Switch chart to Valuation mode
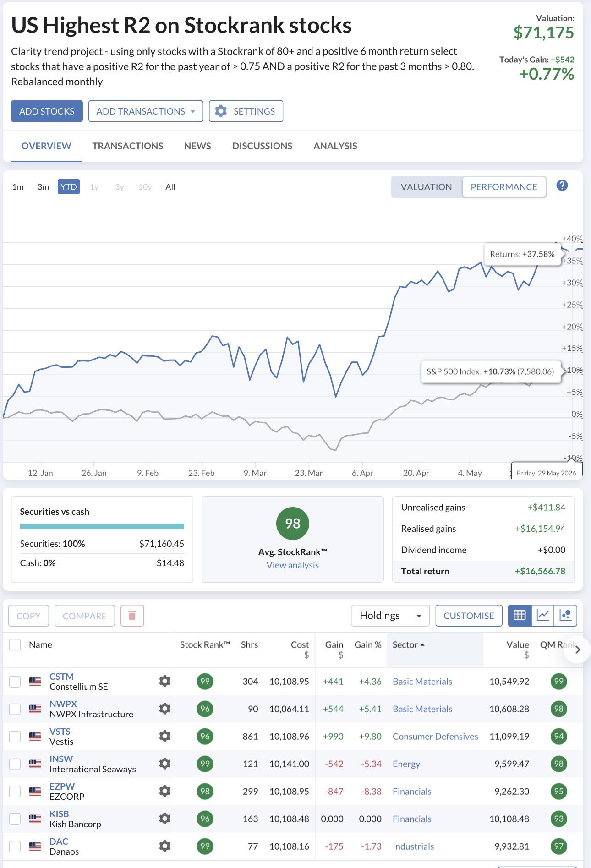 point(427,187)
